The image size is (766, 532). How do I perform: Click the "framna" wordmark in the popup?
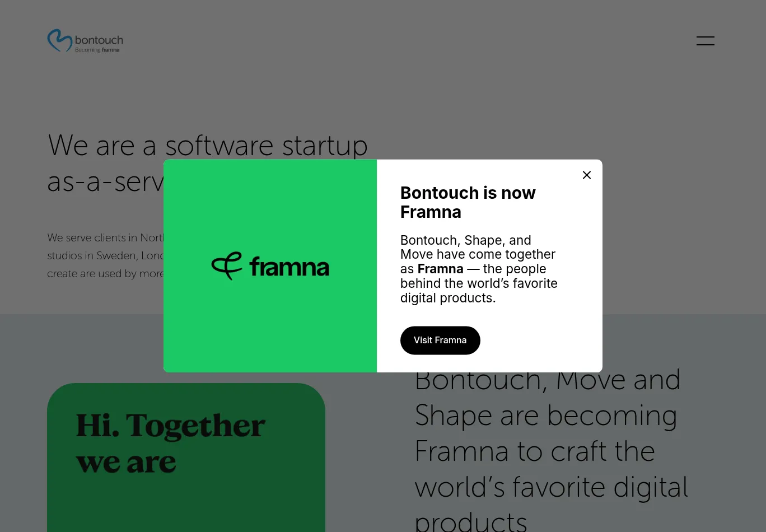(x=289, y=267)
